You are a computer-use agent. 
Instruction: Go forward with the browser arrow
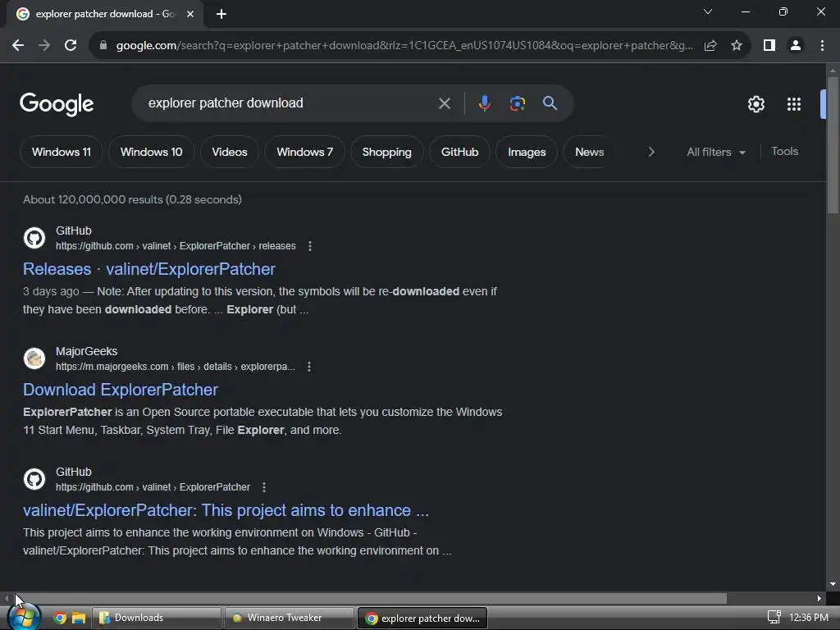pos(44,46)
